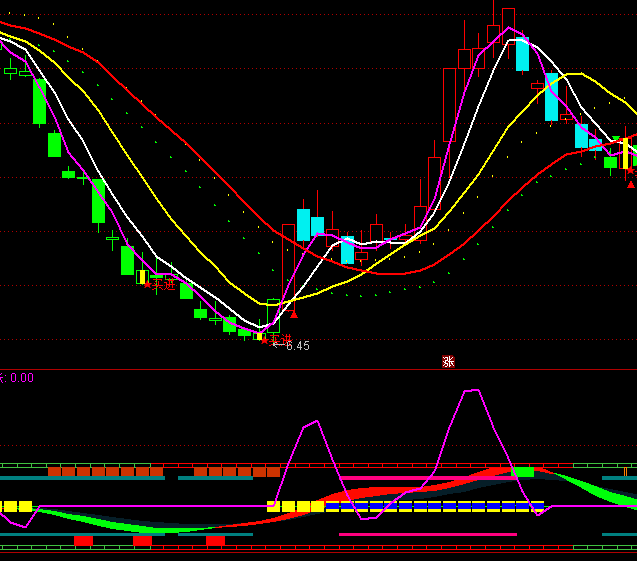
Task: Click the red up-arrow under the hollow candle at the chart bottom
Action: click(294, 313)
